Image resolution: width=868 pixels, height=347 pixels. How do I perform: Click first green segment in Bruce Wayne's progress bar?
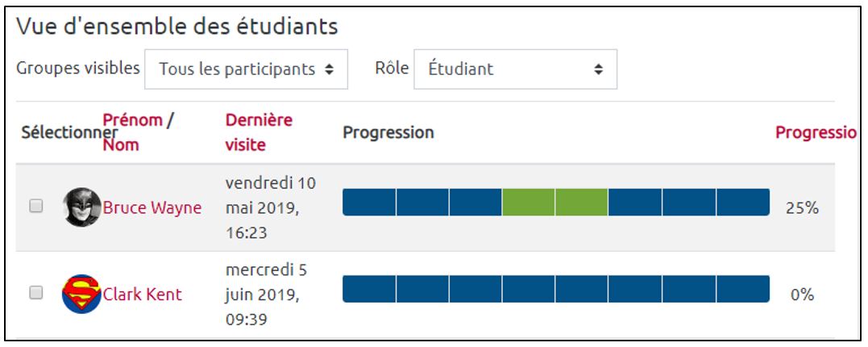529,203
